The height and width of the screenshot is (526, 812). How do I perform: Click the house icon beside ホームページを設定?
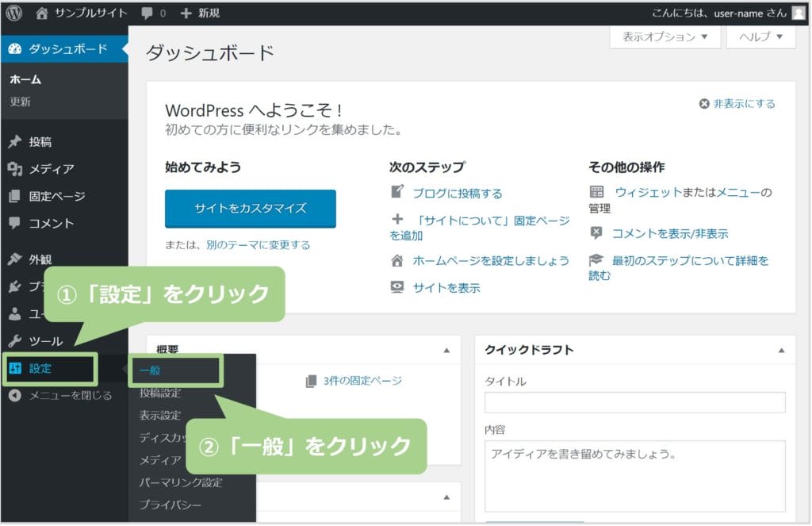(x=397, y=260)
